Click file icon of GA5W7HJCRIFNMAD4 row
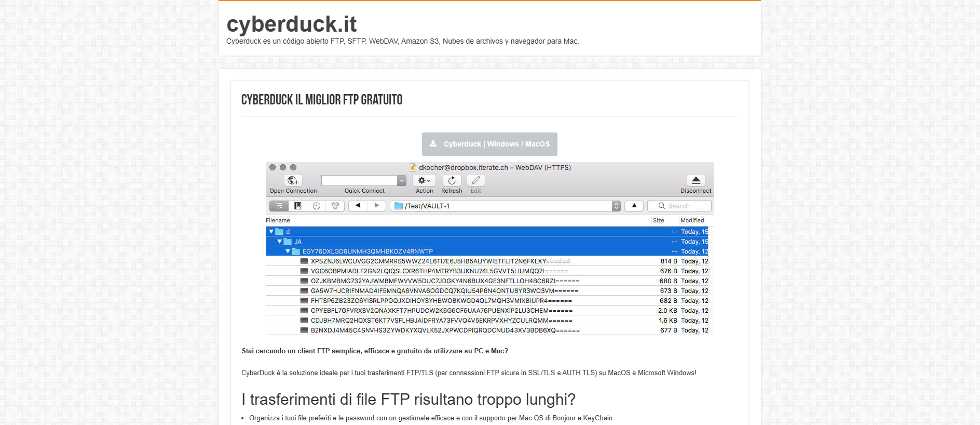The width and height of the screenshot is (980, 425). [304, 291]
